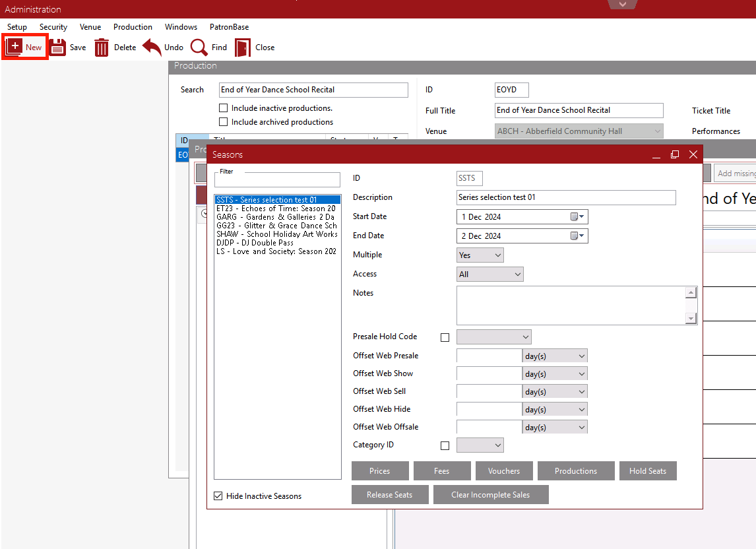Toggle Include inactive productions checkbox

point(223,108)
